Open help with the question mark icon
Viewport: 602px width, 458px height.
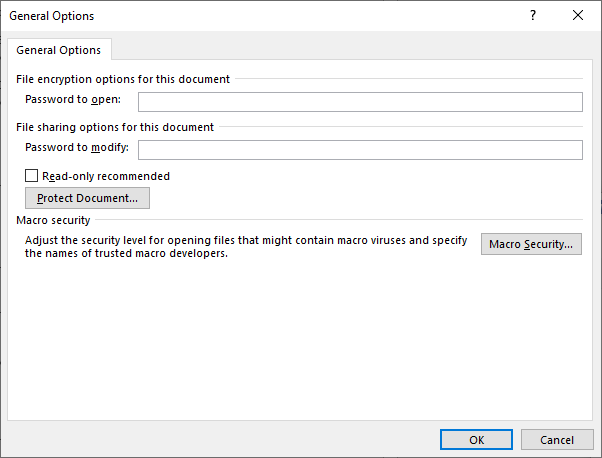click(x=533, y=15)
